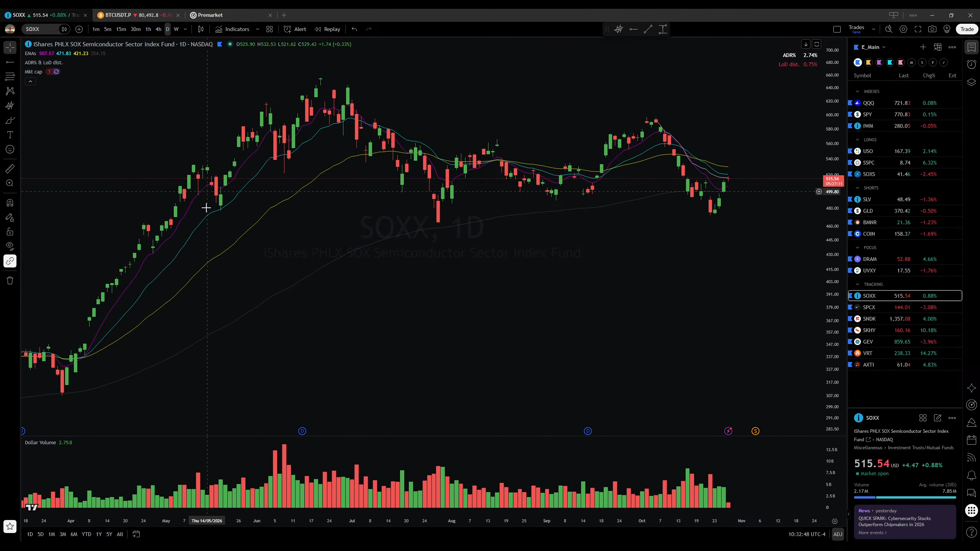Image resolution: width=980 pixels, height=551 pixels.
Task: Toggle the ADJ adjusted price button
Action: [838, 534]
